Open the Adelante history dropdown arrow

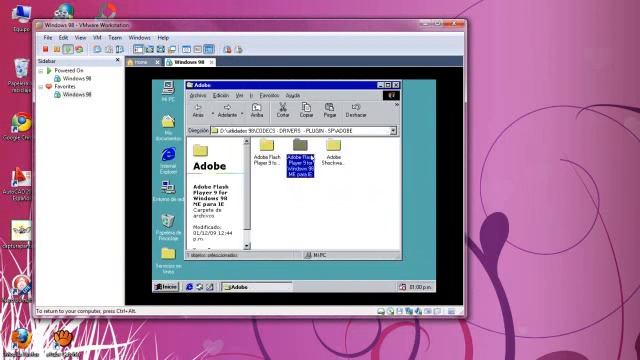coord(242,113)
